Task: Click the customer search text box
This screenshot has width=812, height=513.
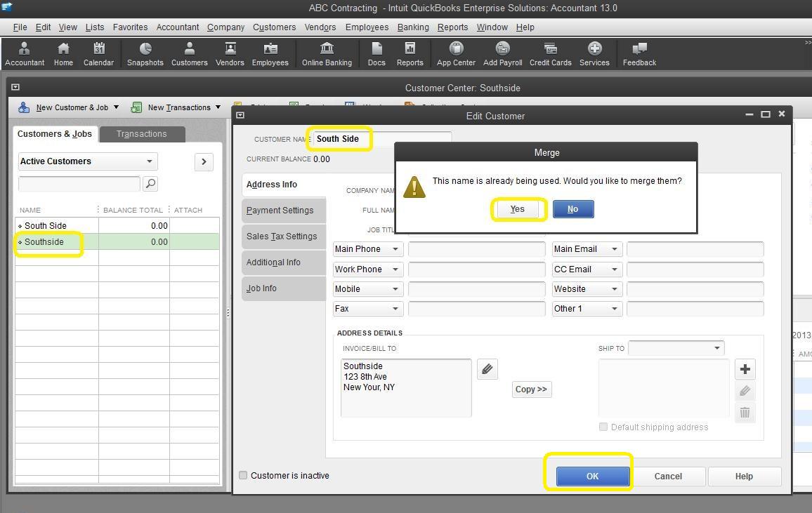Action: click(x=79, y=184)
